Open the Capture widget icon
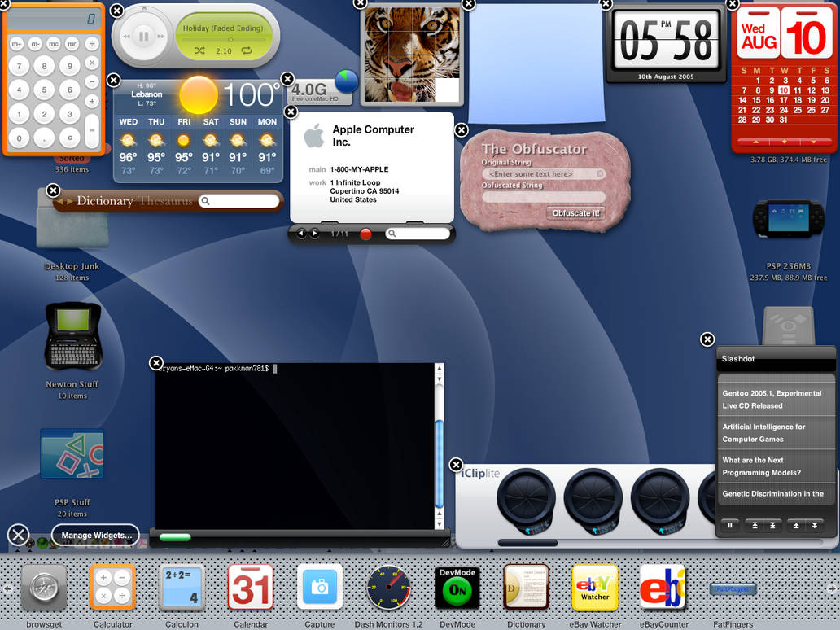The height and width of the screenshot is (630, 840). tap(320, 588)
